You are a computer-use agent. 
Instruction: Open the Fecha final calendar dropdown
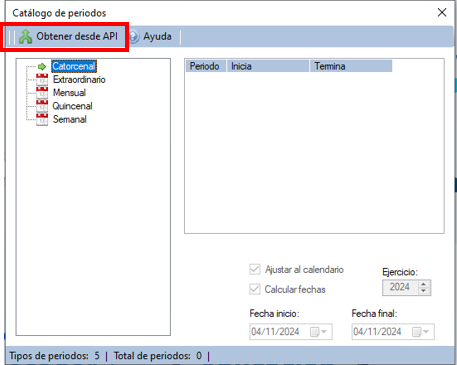tap(421, 332)
